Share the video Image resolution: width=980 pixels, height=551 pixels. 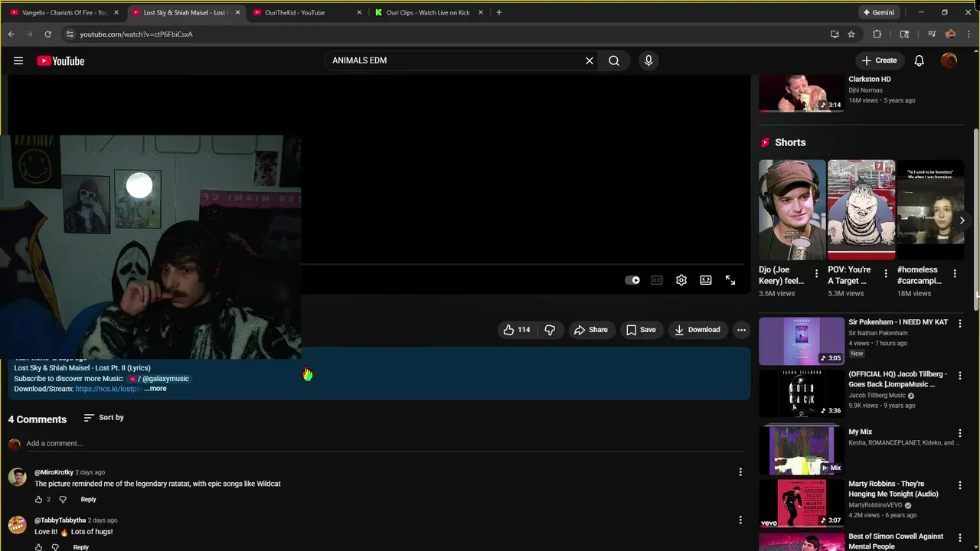(x=591, y=330)
